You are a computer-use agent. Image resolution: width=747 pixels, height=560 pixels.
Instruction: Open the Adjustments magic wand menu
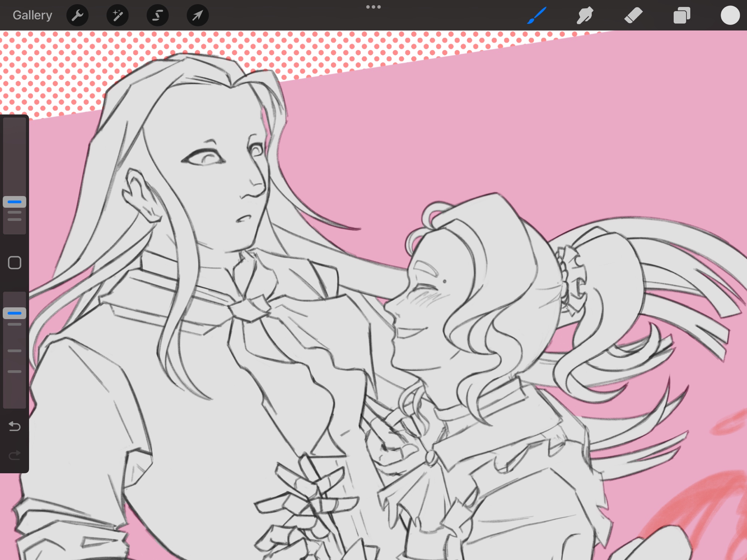[117, 15]
